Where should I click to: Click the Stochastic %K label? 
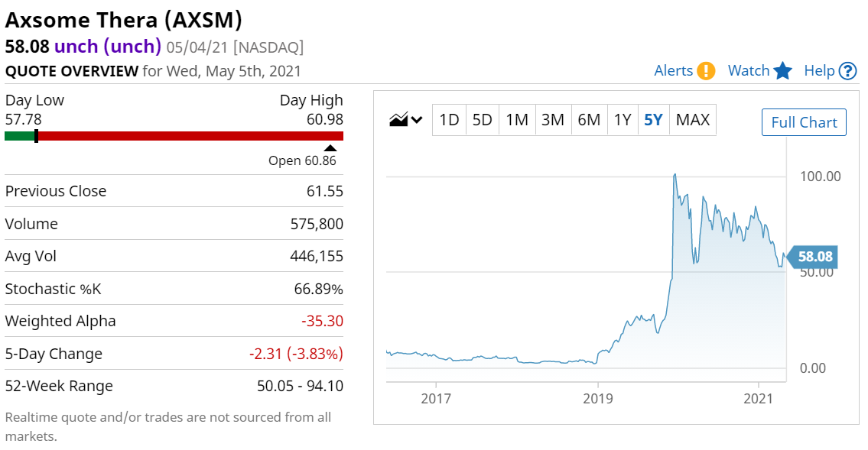53,289
